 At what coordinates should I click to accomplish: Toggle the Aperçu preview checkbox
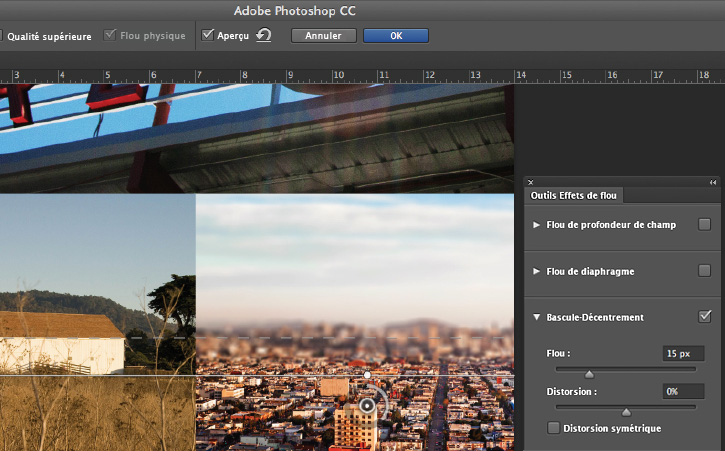(x=208, y=35)
